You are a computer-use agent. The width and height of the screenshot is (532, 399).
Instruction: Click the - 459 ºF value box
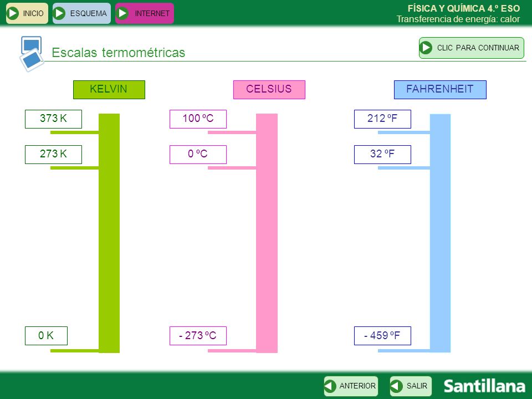click(x=382, y=336)
